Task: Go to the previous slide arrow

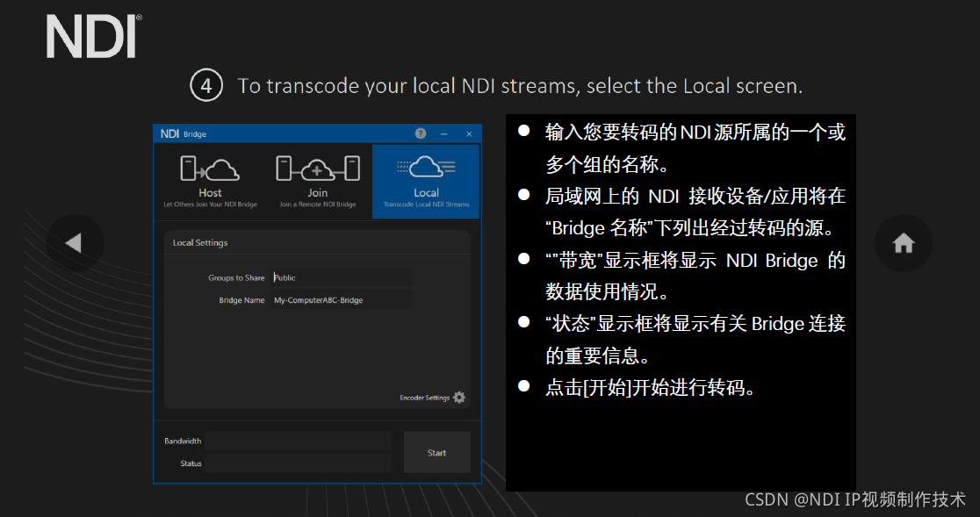Action: point(75,243)
